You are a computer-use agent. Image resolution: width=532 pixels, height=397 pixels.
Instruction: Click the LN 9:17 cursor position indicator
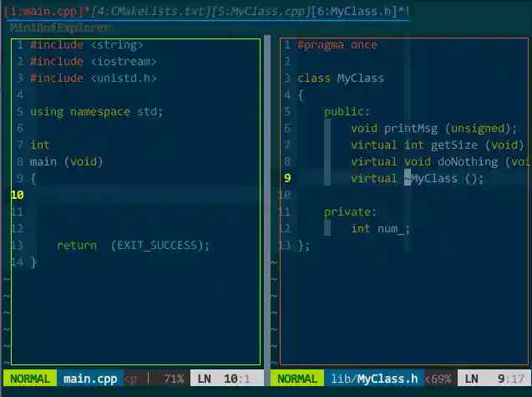point(494,379)
